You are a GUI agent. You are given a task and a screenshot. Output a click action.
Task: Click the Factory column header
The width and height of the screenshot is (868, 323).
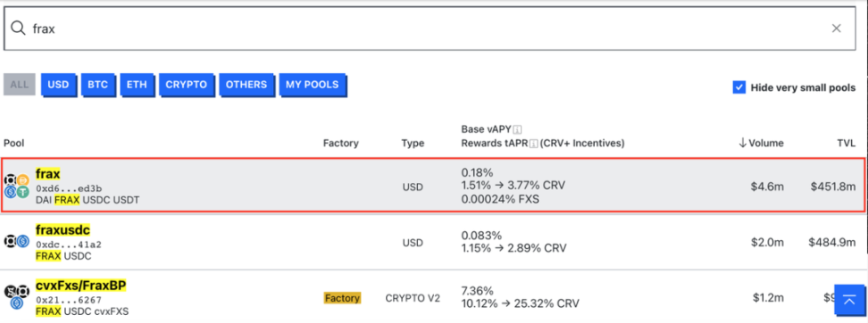click(341, 144)
